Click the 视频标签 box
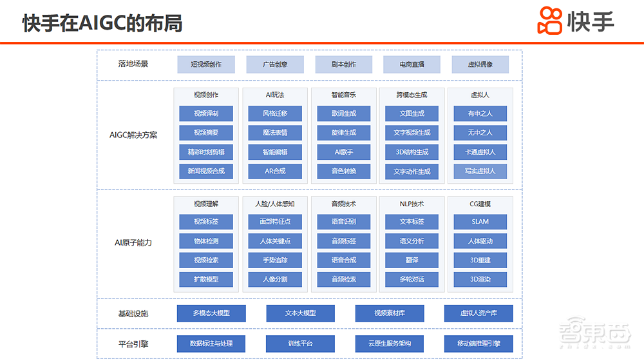Image resolution: width=644 pixels, height=361 pixels. (206, 222)
